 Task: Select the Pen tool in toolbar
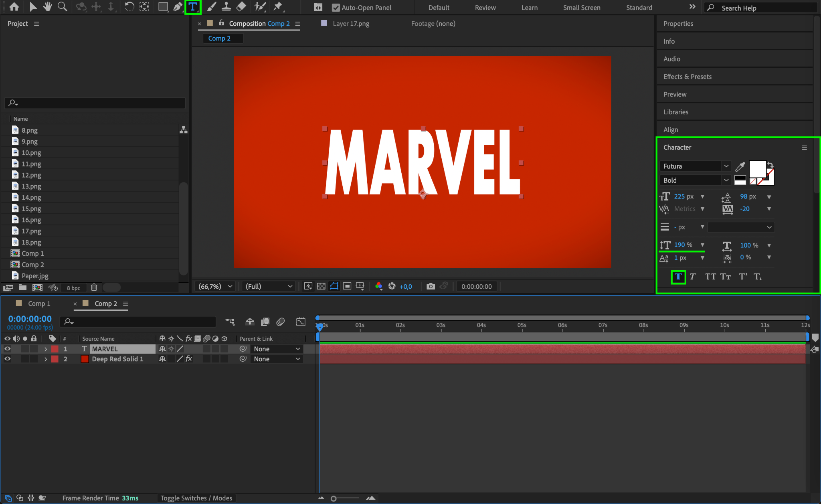tap(177, 7)
